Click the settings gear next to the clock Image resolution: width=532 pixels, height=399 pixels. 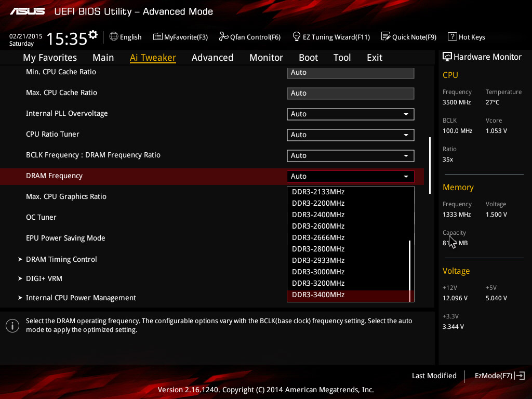[93, 35]
